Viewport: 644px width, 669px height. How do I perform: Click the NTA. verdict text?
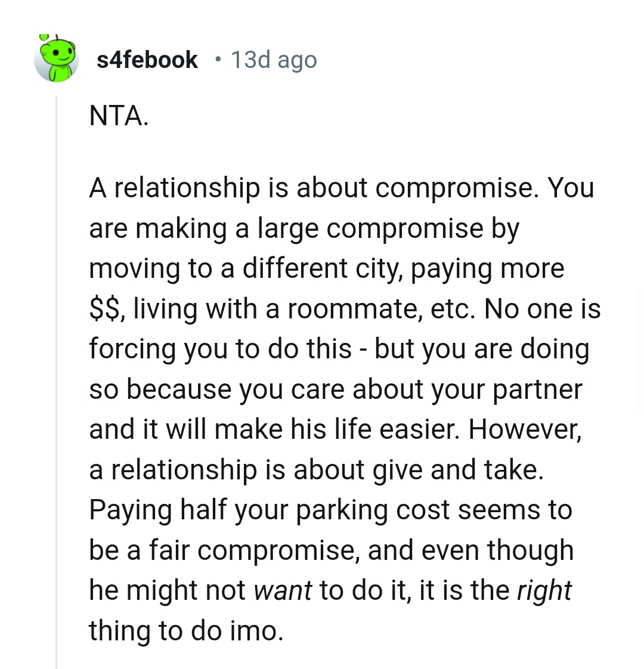tap(117, 116)
